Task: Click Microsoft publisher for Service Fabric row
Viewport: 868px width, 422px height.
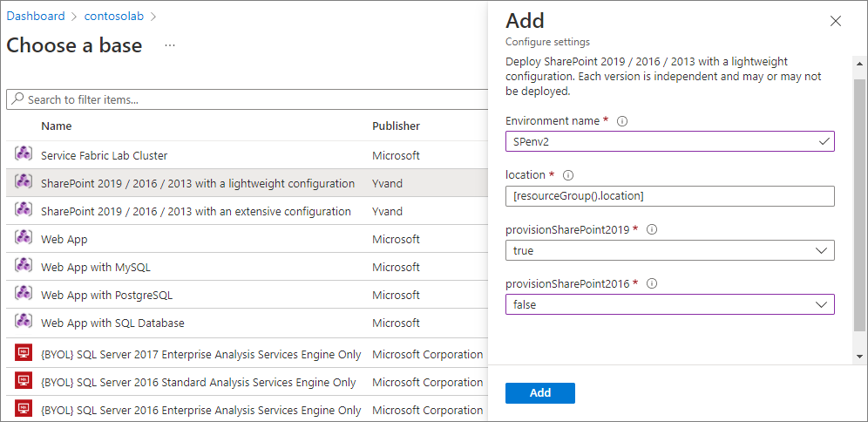Action: coord(396,155)
